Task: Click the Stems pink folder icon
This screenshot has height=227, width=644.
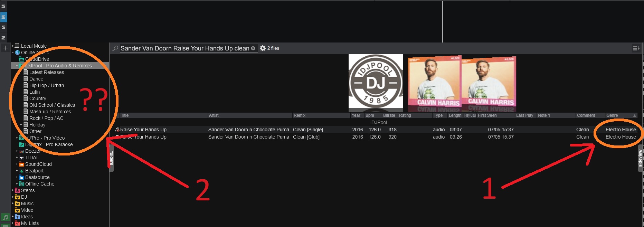Action: tap(17, 190)
